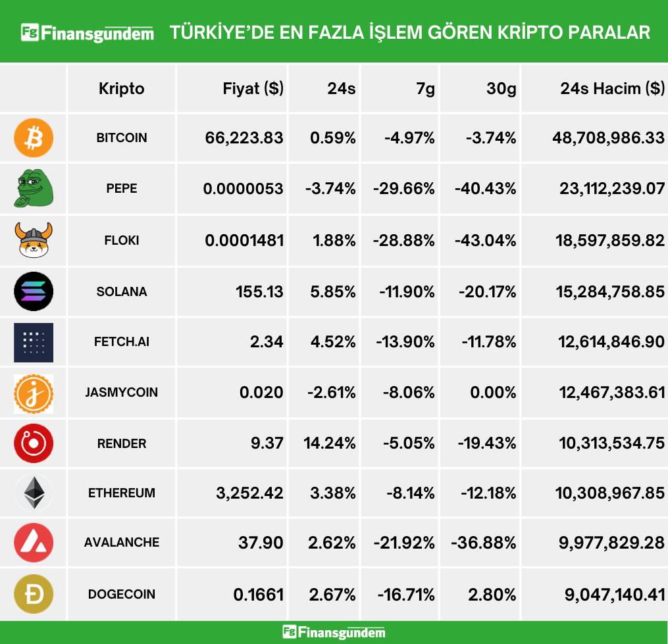This screenshot has height=644, width=668.
Task: Click the Ethereum diamond icon
Action: click(x=34, y=493)
